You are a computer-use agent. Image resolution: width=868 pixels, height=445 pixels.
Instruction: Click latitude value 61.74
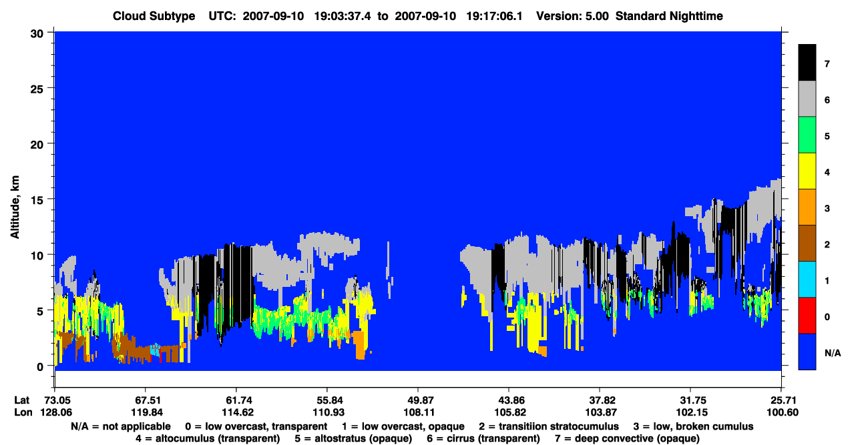point(236,400)
